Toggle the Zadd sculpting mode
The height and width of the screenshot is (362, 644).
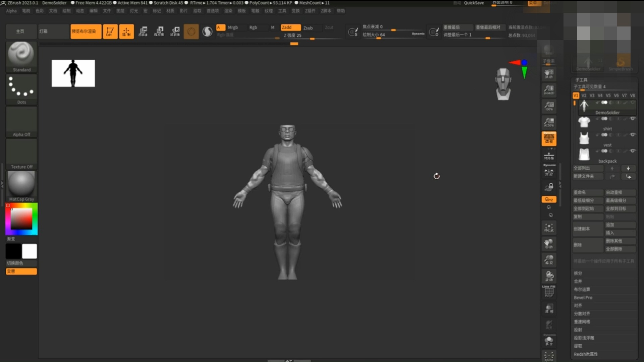[290, 27]
